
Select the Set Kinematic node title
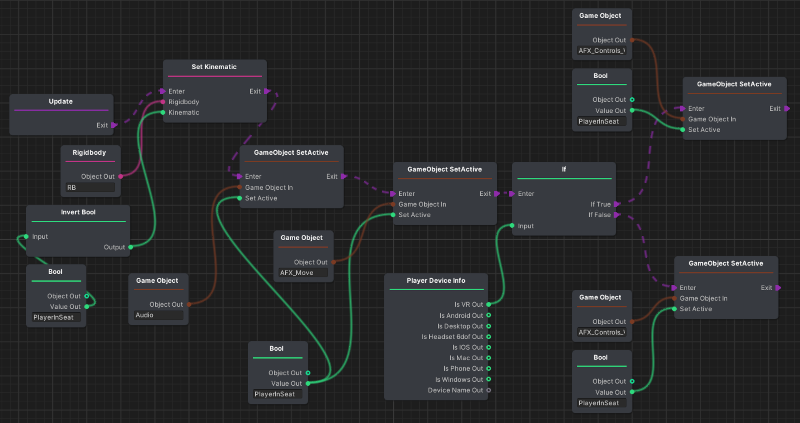point(213,68)
